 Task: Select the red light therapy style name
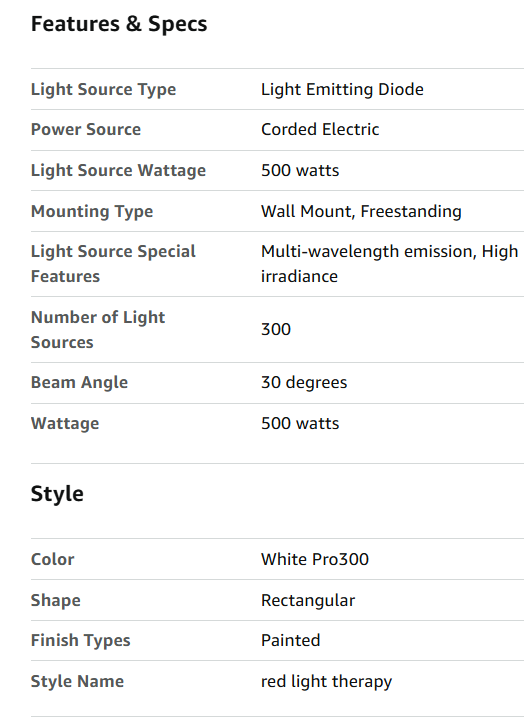pyautogui.click(x=326, y=681)
